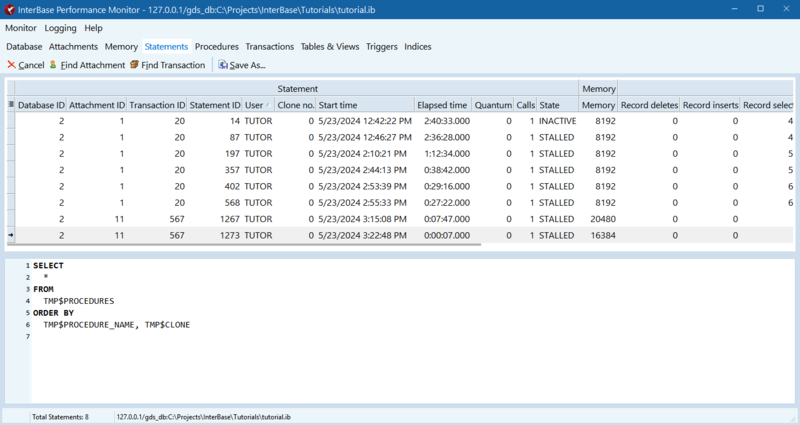This screenshot has height=425, width=800.
Task: Click start time 5/23/2024 3:22:48 PM
Action: click(x=363, y=235)
